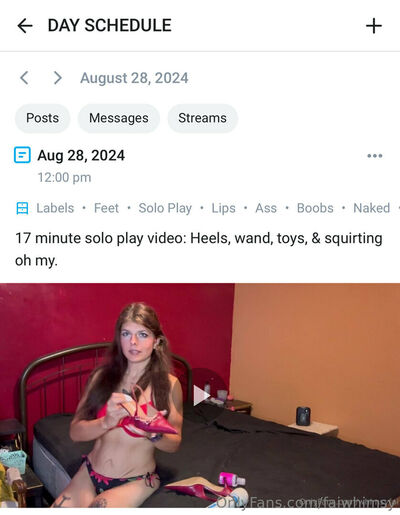
Task: Open the Labels text link
Action: 55,208
